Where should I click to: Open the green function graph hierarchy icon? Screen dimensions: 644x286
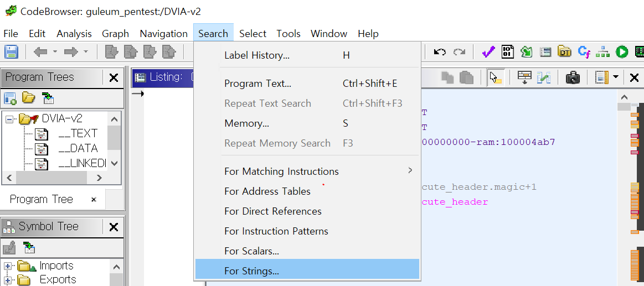click(x=602, y=52)
